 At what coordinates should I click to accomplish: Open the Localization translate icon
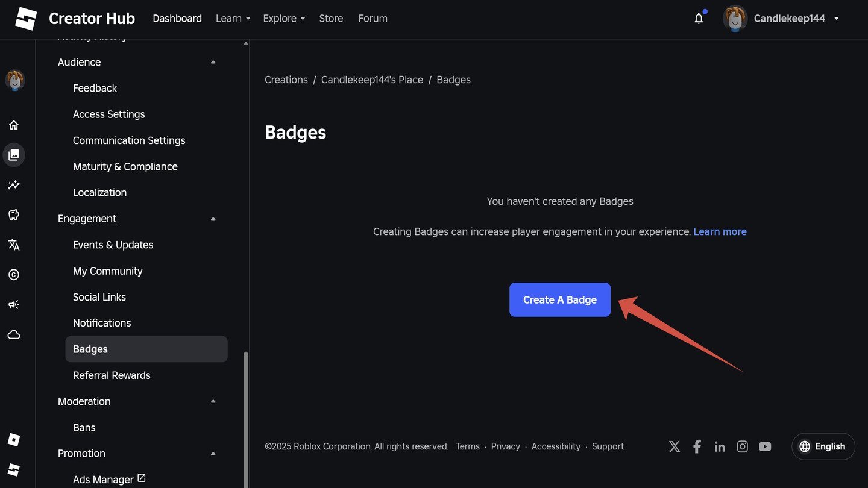tap(14, 245)
